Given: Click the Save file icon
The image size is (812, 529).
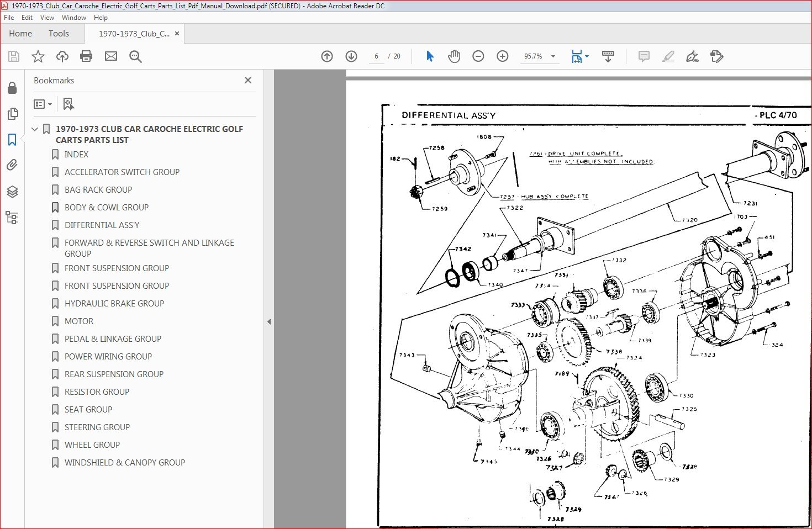Looking at the screenshot, I should [x=14, y=56].
